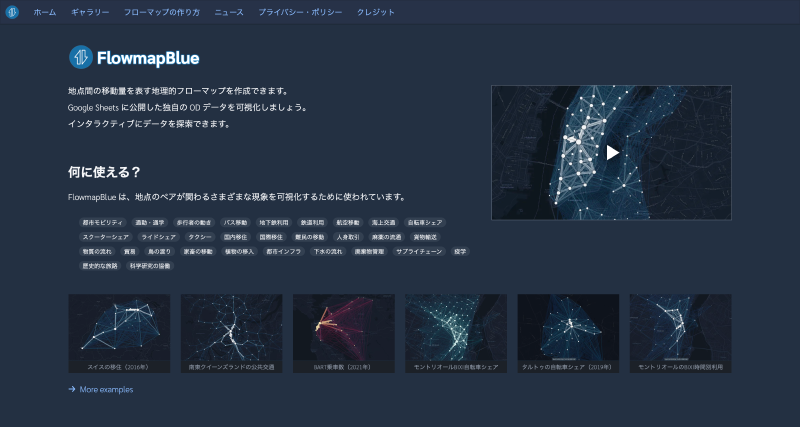Click the 国内移住 tag
Screen dimensions: 800x427
235,237
